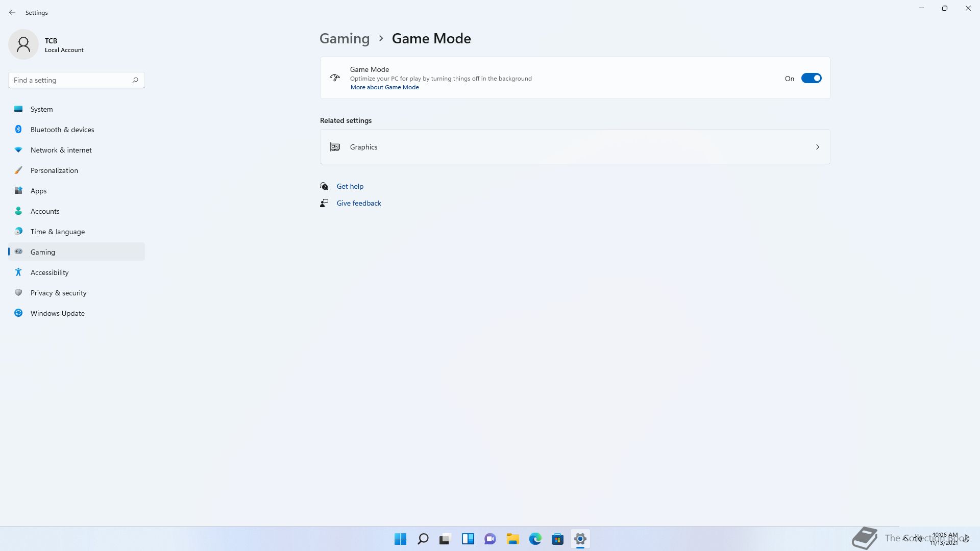Click the Accessibility figure icon
This screenshot has height=551, width=980.
[x=18, y=272]
